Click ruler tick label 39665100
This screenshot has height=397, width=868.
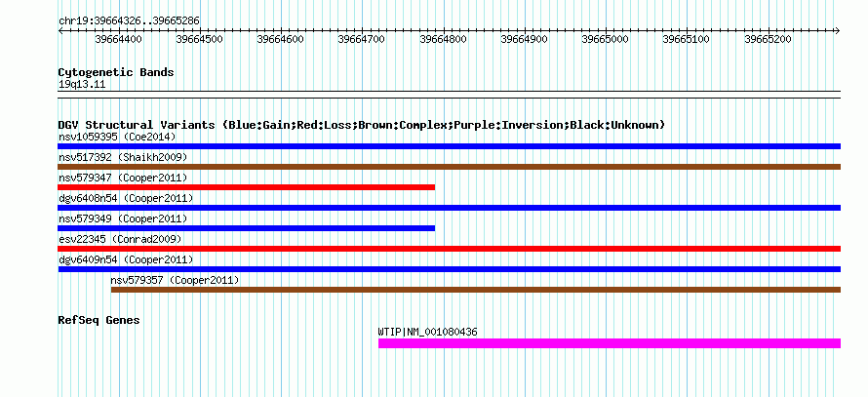pyautogui.click(x=687, y=39)
